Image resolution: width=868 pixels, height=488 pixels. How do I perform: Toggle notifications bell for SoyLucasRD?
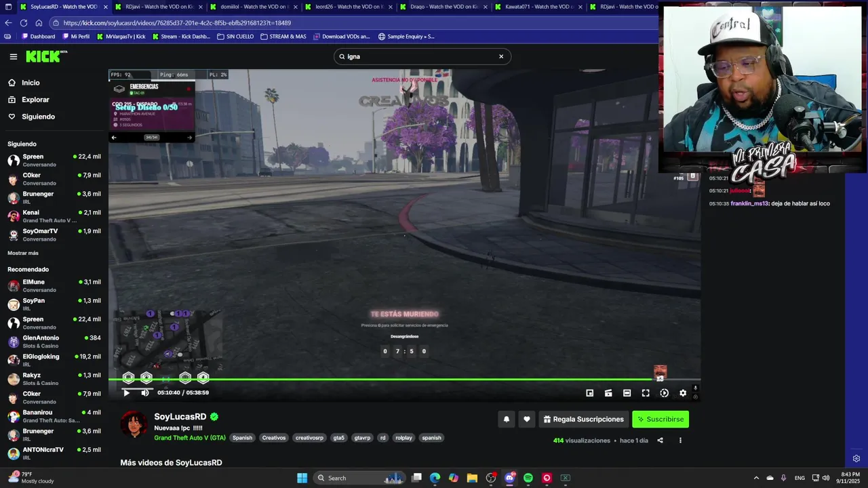pyautogui.click(x=506, y=420)
